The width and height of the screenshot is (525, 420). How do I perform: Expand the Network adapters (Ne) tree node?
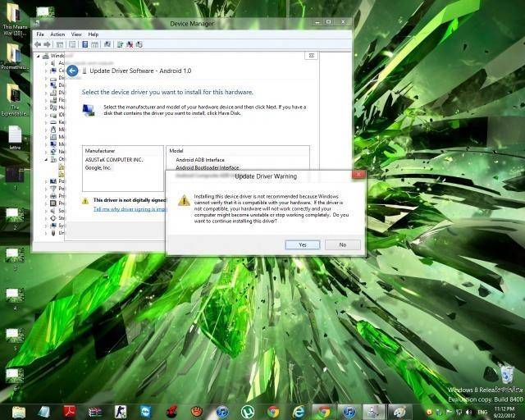click(x=46, y=152)
